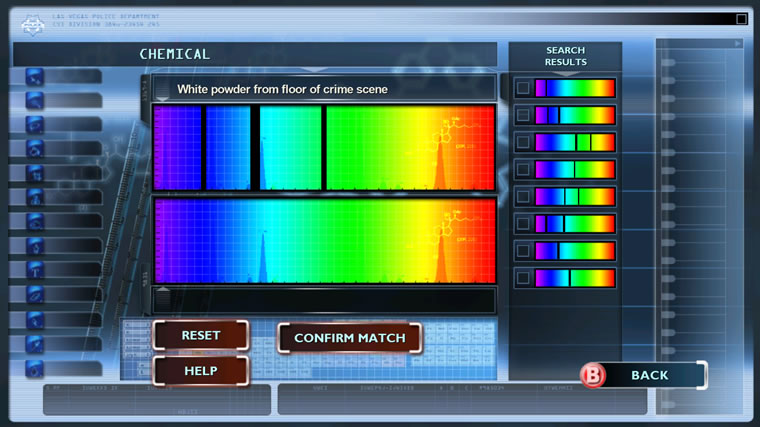
Task: Click the down chevron under the Chemical header
Action: 318,71
